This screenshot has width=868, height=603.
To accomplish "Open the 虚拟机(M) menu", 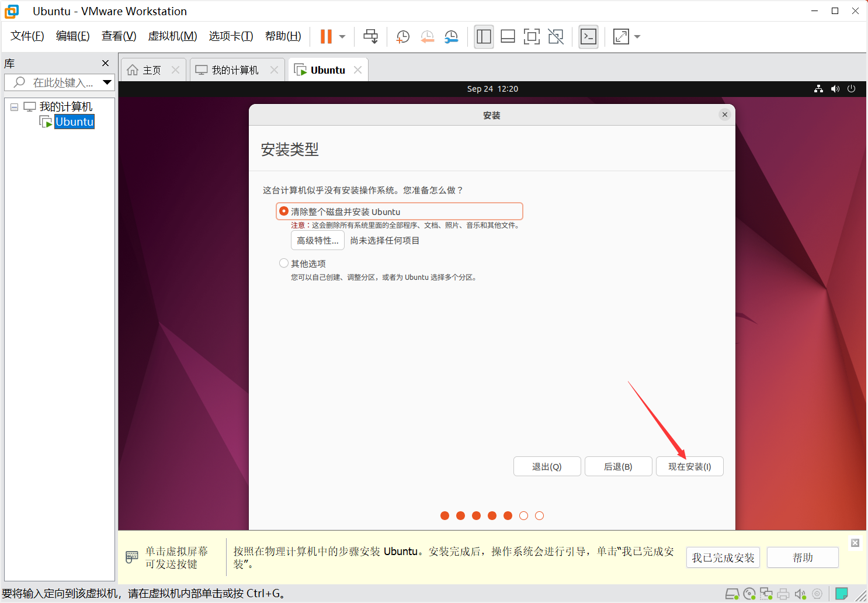I will coord(172,36).
